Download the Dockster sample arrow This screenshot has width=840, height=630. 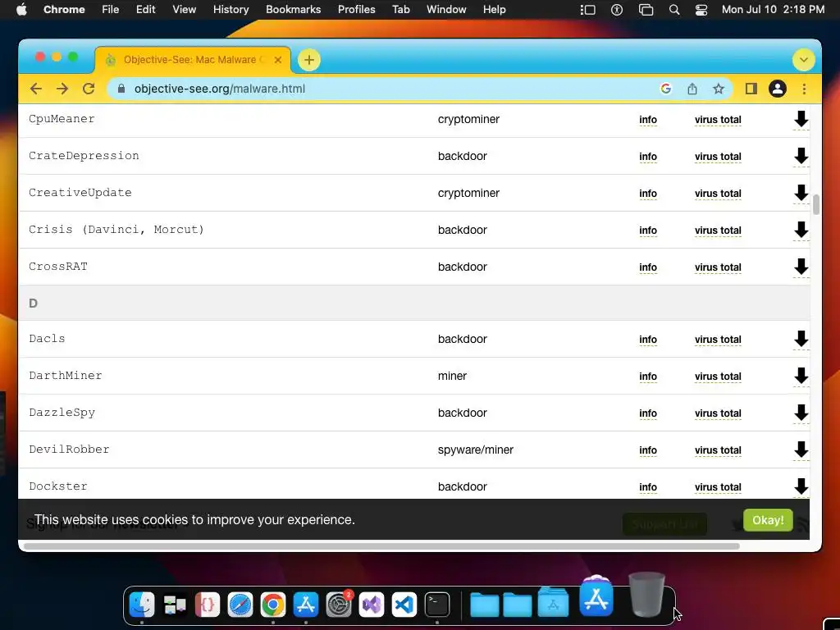(x=801, y=486)
